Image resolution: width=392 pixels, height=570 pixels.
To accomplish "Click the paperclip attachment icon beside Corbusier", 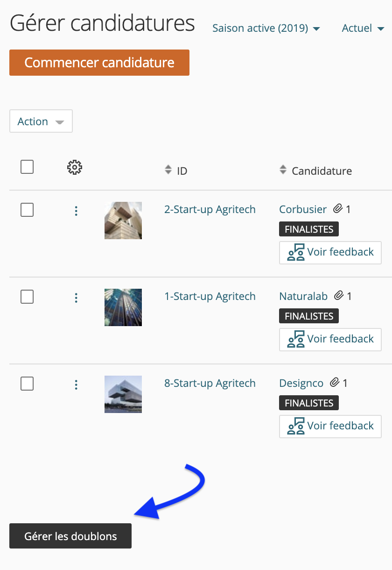I will click(338, 209).
